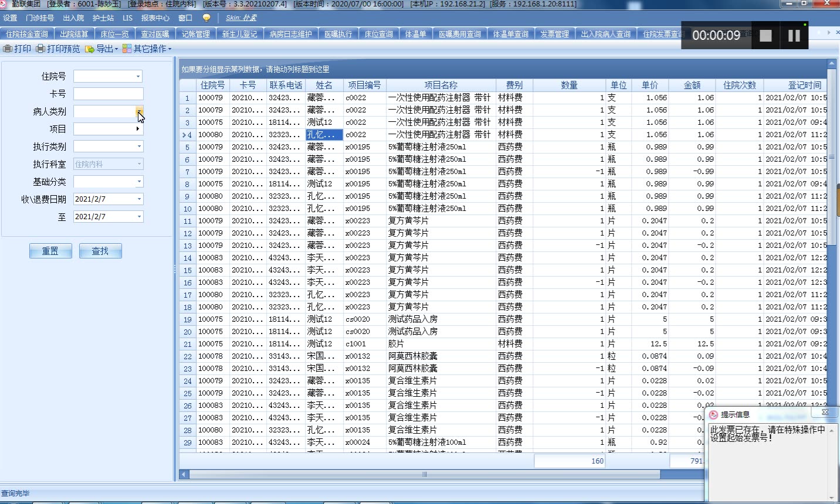Sort by 项目名称 column header
The height and width of the screenshot is (504, 840).
441,85
